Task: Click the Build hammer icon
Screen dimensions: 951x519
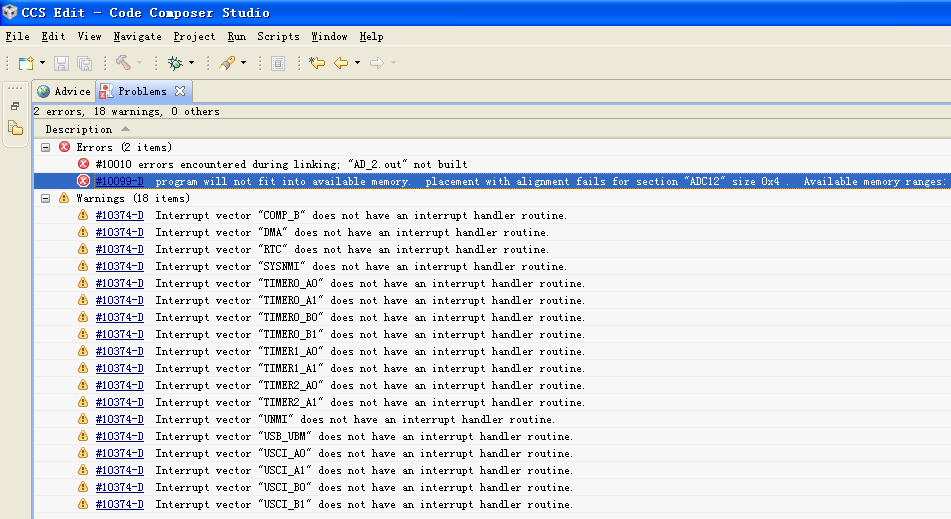Action: pos(122,63)
